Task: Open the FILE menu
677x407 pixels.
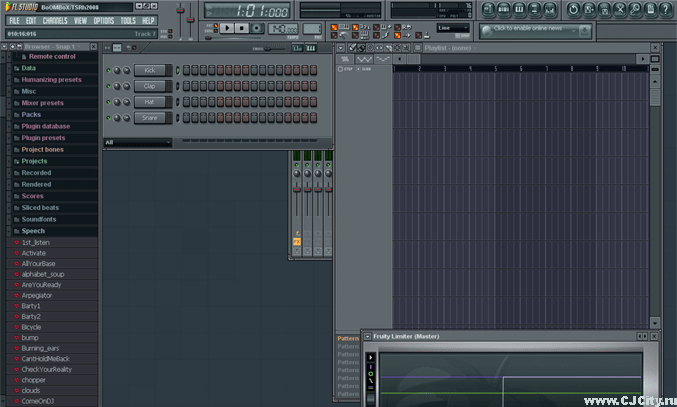Action: tap(14, 21)
